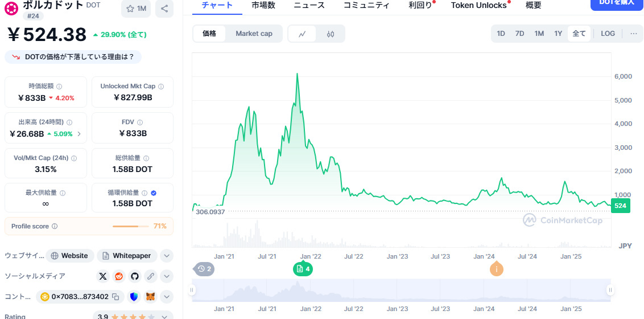Screen dimensions: 644x319
Task: Open the chain link social icon
Action: pos(150,276)
